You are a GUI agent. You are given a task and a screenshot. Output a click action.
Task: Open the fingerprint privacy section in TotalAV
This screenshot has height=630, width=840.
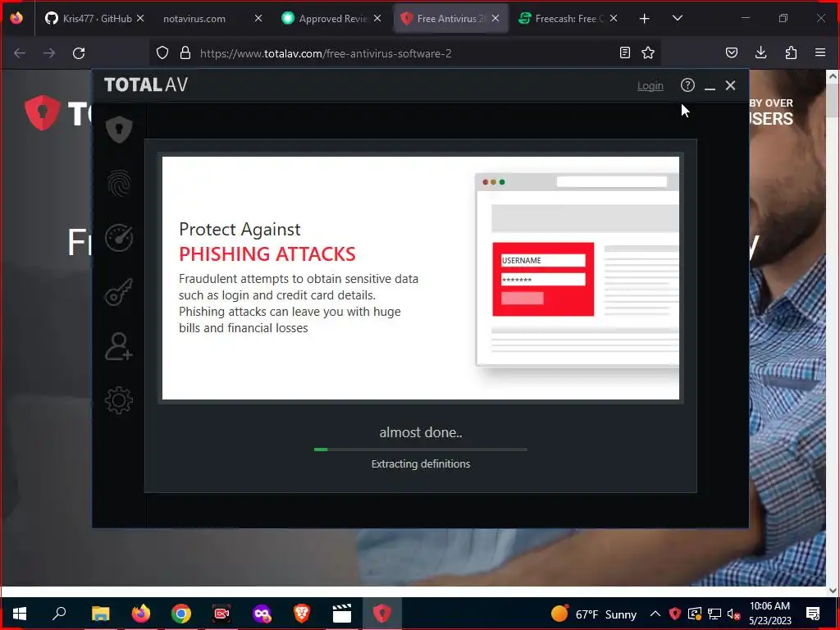tap(119, 183)
